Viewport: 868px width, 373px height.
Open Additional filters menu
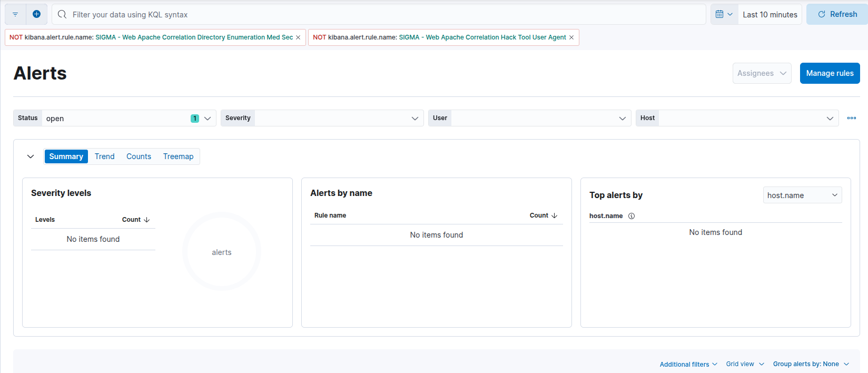coord(688,364)
